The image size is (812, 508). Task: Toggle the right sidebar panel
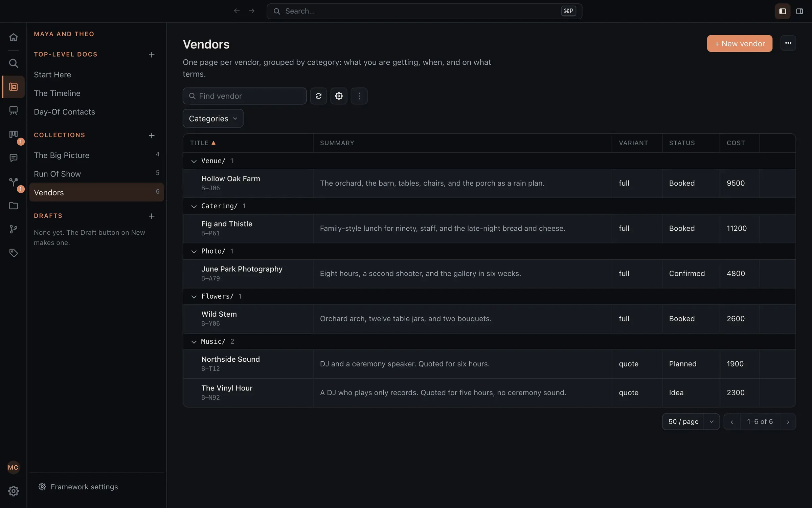tap(799, 11)
